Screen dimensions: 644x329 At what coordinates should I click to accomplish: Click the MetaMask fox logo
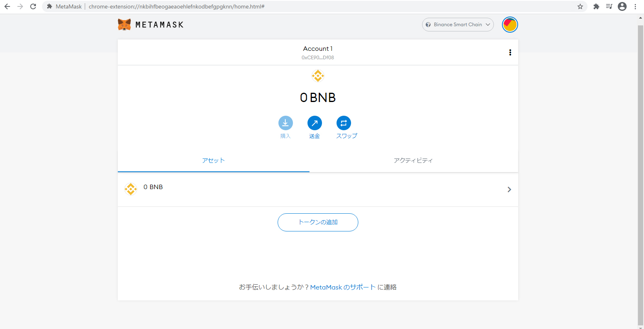pyautogui.click(x=124, y=25)
